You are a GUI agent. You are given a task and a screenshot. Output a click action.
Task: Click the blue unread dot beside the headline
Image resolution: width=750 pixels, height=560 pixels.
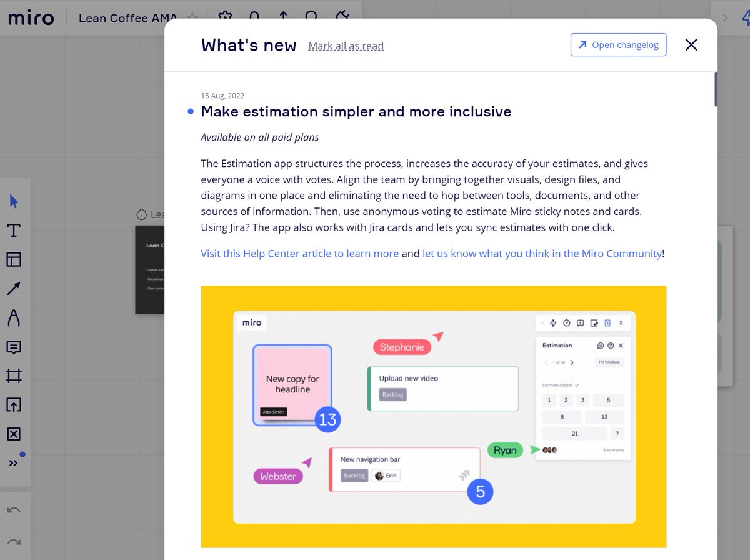tap(191, 112)
